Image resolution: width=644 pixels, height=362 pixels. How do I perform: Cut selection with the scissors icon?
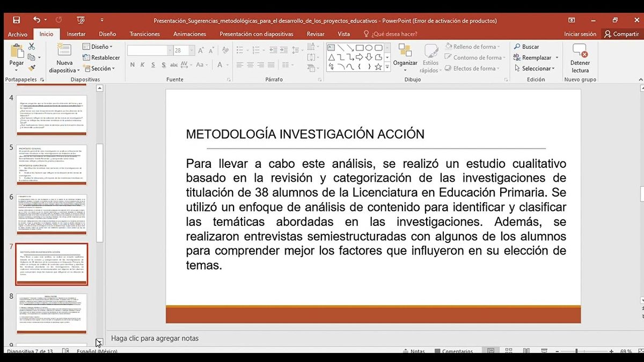32,47
